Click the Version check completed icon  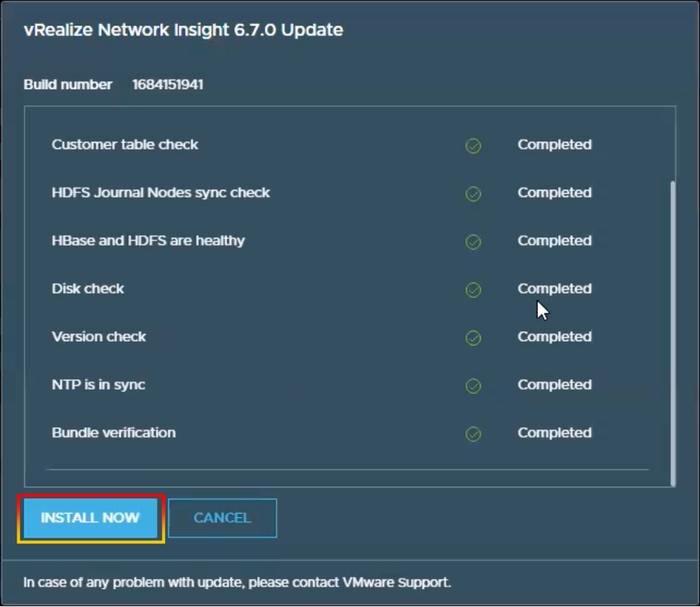(473, 338)
